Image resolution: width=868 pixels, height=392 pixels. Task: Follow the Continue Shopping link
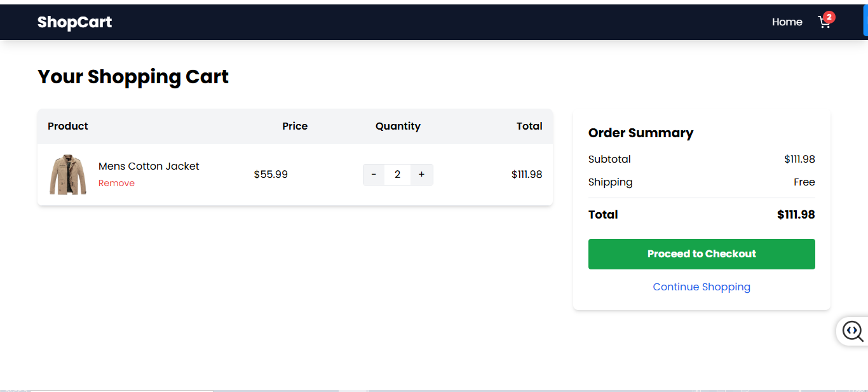702,287
